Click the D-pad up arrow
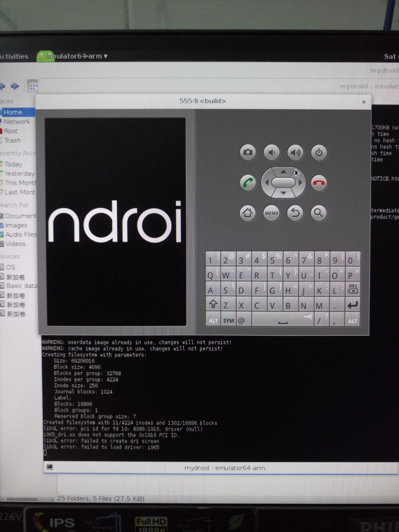The image size is (399, 532). [283, 172]
